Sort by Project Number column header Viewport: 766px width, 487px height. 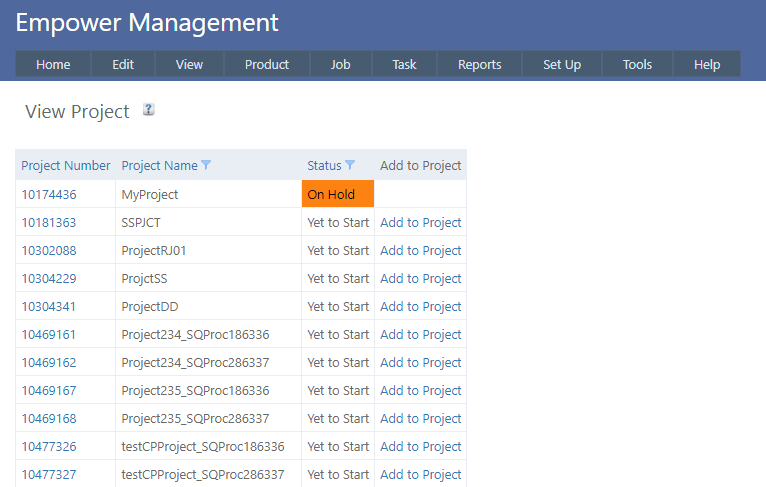coord(65,165)
